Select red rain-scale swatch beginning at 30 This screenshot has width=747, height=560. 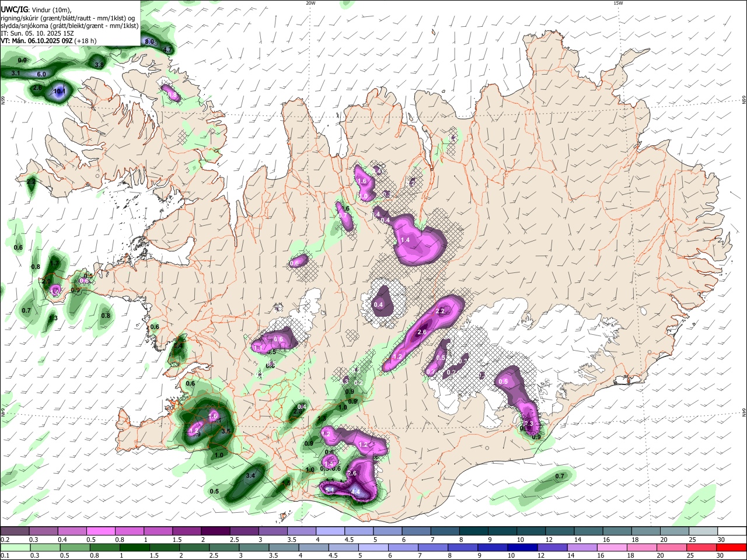coord(731,548)
